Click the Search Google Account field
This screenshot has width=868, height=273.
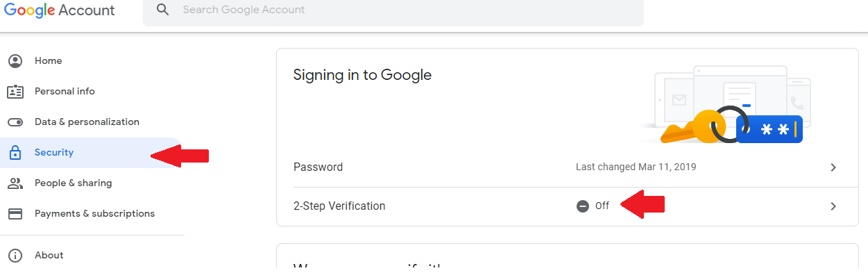click(x=393, y=10)
